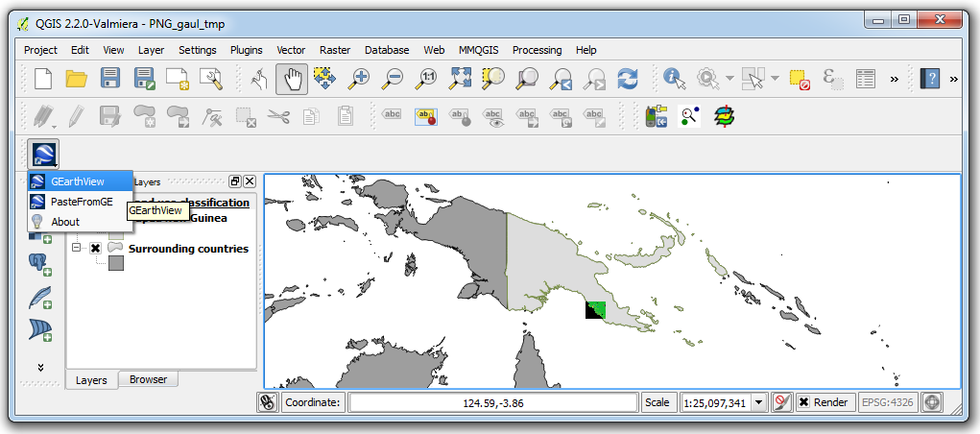The height and width of the screenshot is (434, 980).
Task: Open the attribute table
Action: [x=866, y=79]
